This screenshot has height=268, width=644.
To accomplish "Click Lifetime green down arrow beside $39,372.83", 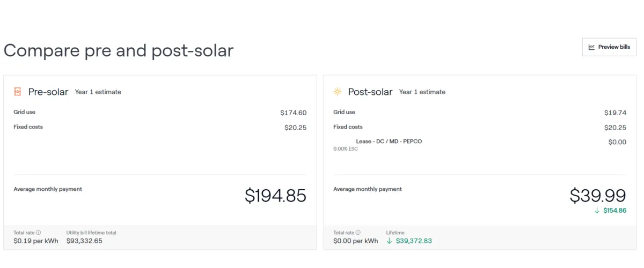I will (x=390, y=241).
